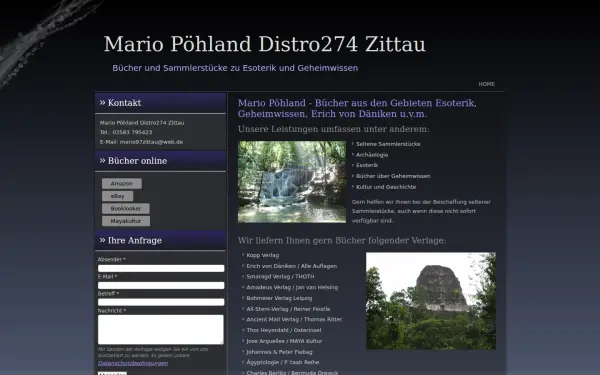This screenshot has height=375, width=600.
Task: Select the list item Seltene Sammlerstücke
Action: coord(388,144)
